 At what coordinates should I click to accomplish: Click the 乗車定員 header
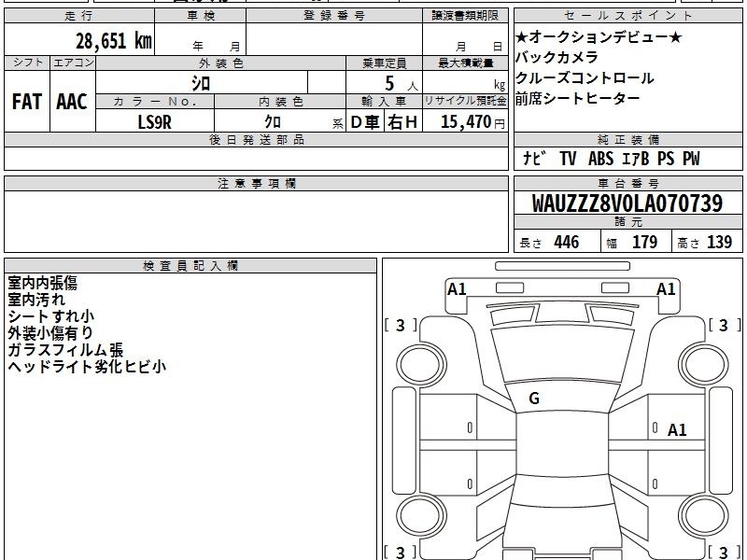384,63
